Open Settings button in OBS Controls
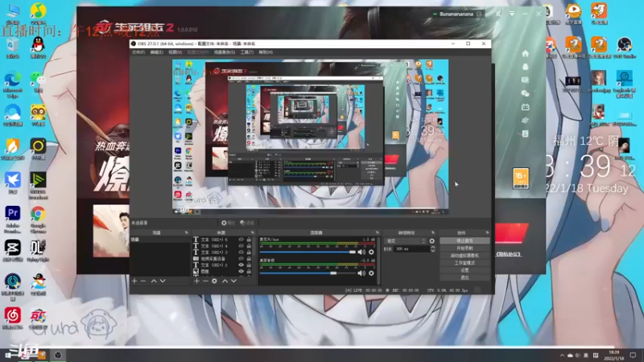 point(464,270)
